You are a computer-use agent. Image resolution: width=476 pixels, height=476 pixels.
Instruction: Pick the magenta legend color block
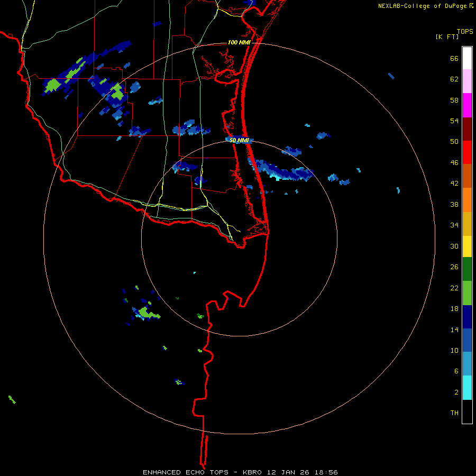(x=467, y=105)
